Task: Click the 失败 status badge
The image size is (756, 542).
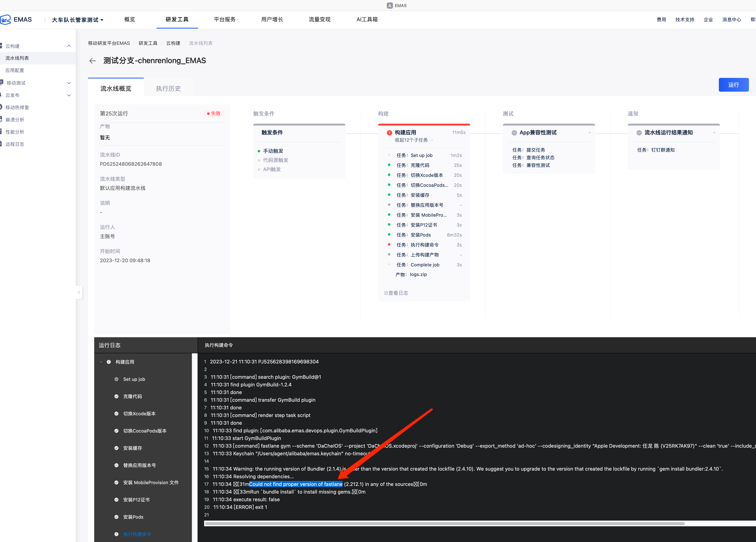Action: (214, 113)
